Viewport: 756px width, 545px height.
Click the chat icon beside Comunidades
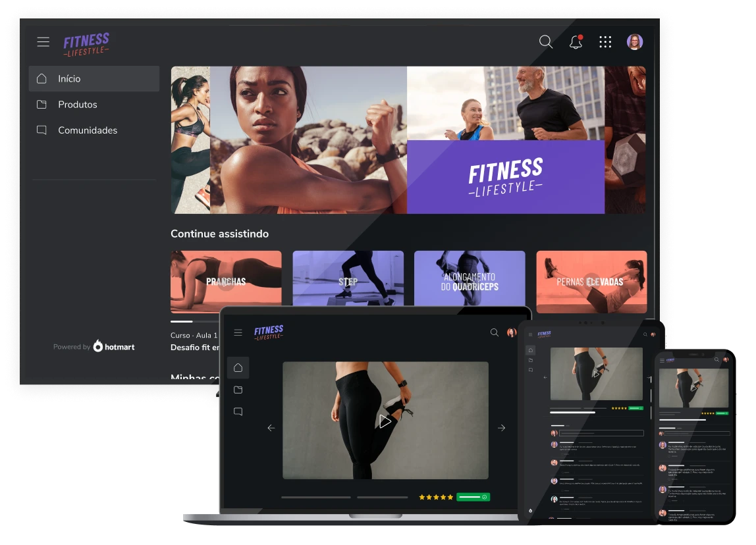tap(42, 130)
